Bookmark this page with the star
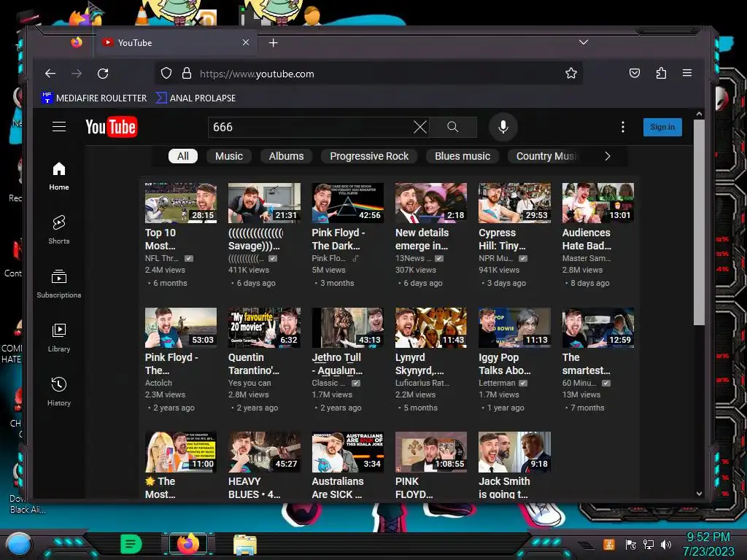 pyautogui.click(x=570, y=74)
